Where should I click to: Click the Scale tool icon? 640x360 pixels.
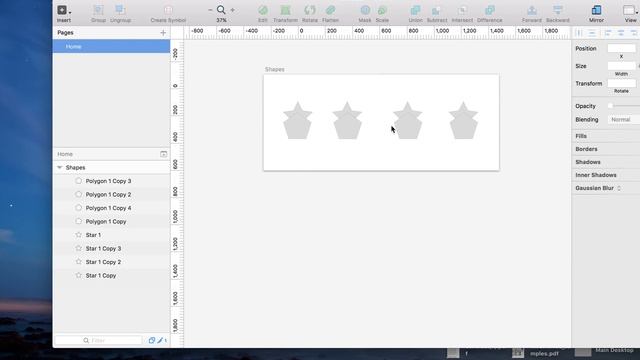click(382, 10)
